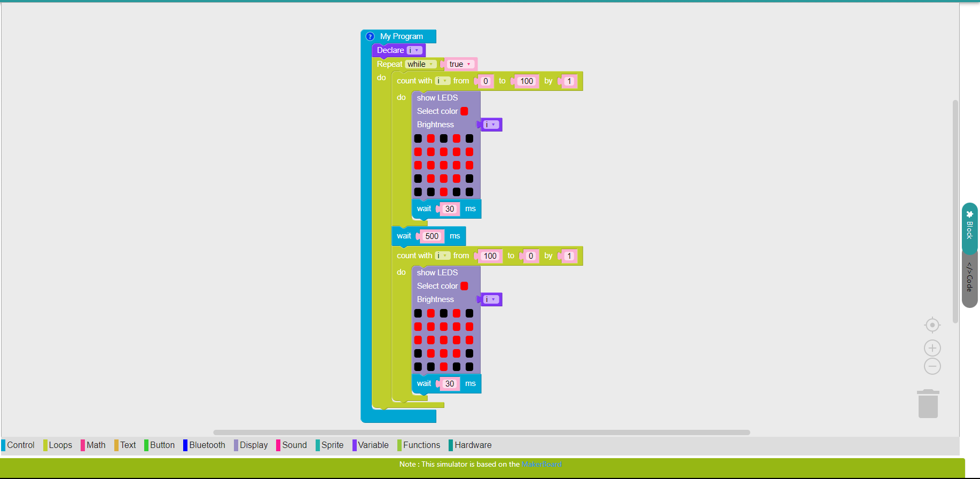Zoom out with the minus icon
Image resolution: width=980 pixels, height=479 pixels.
point(932,366)
